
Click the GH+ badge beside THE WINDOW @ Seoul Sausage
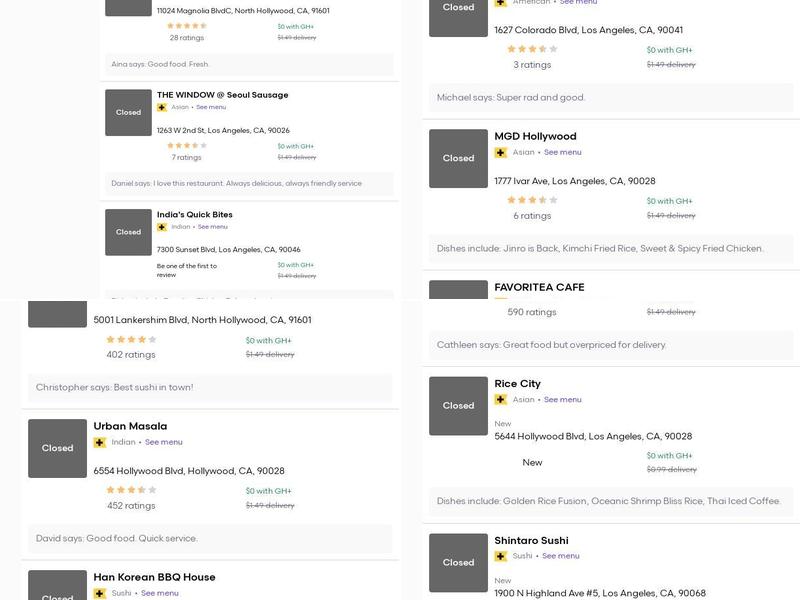[162, 107]
